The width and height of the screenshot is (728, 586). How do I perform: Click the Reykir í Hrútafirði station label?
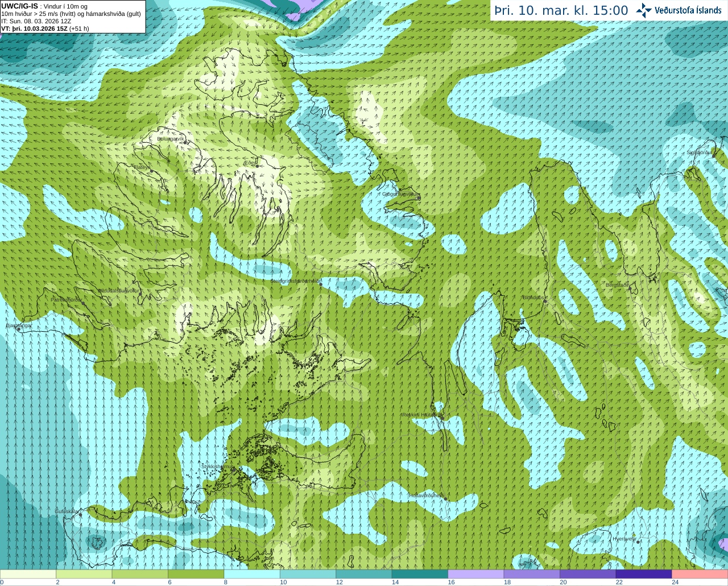421,415
